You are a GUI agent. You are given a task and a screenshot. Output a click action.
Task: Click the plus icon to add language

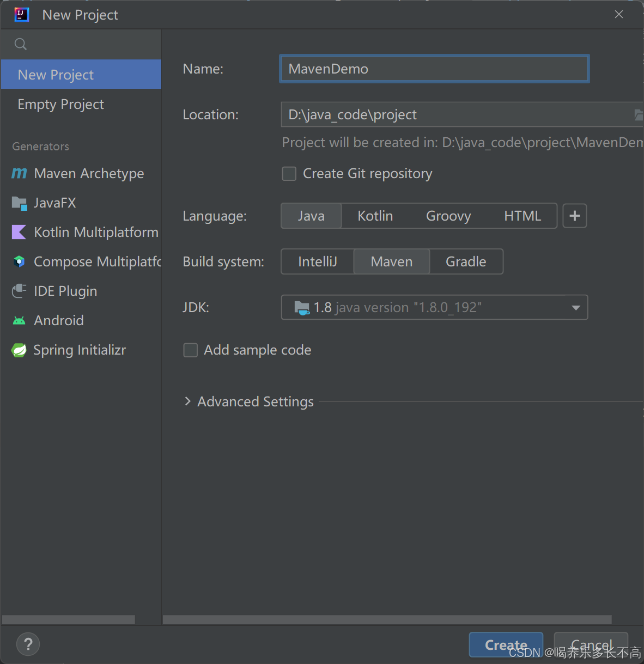click(x=575, y=216)
